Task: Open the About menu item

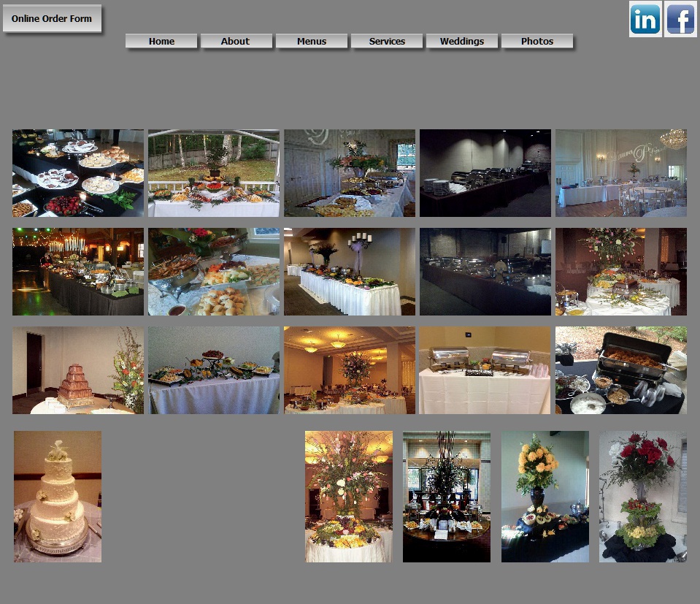Action: [x=236, y=42]
